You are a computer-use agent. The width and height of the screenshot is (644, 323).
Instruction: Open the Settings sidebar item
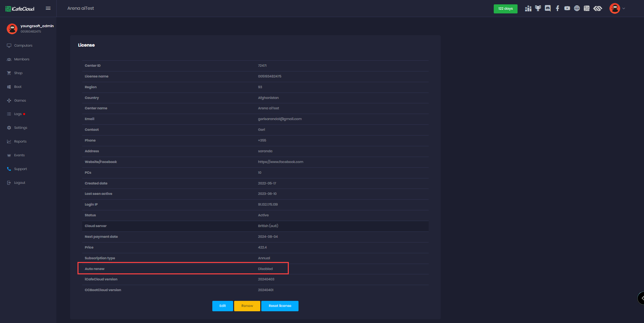[20, 128]
